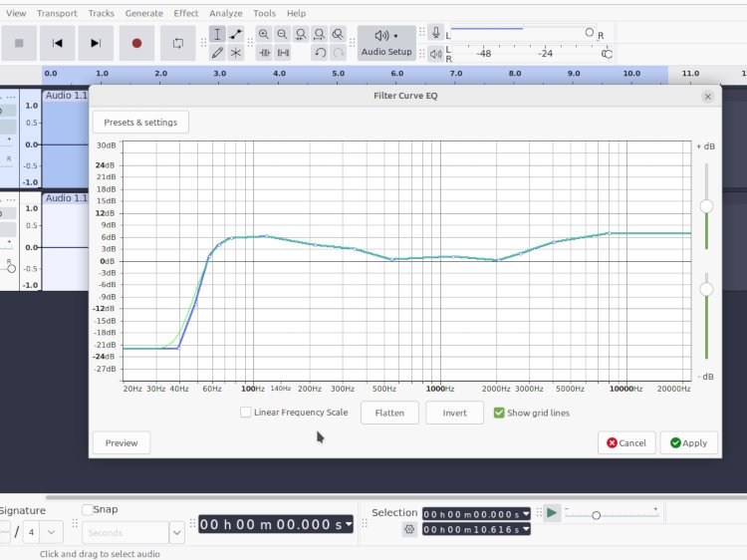Select the Selection (I-beam) tool

click(x=217, y=34)
